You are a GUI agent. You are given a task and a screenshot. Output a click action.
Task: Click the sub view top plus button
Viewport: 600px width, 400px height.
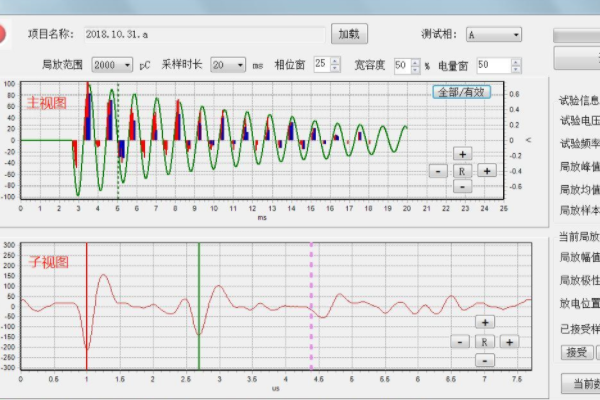click(x=485, y=323)
